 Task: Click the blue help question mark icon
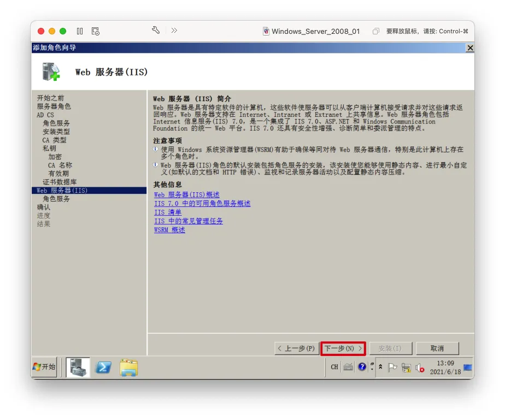(x=362, y=366)
